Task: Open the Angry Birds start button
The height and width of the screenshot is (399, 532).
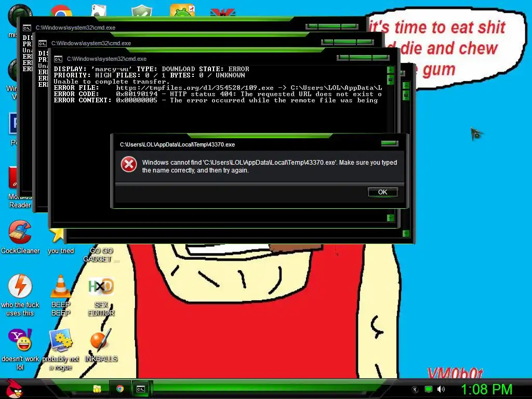Action: tap(14, 389)
